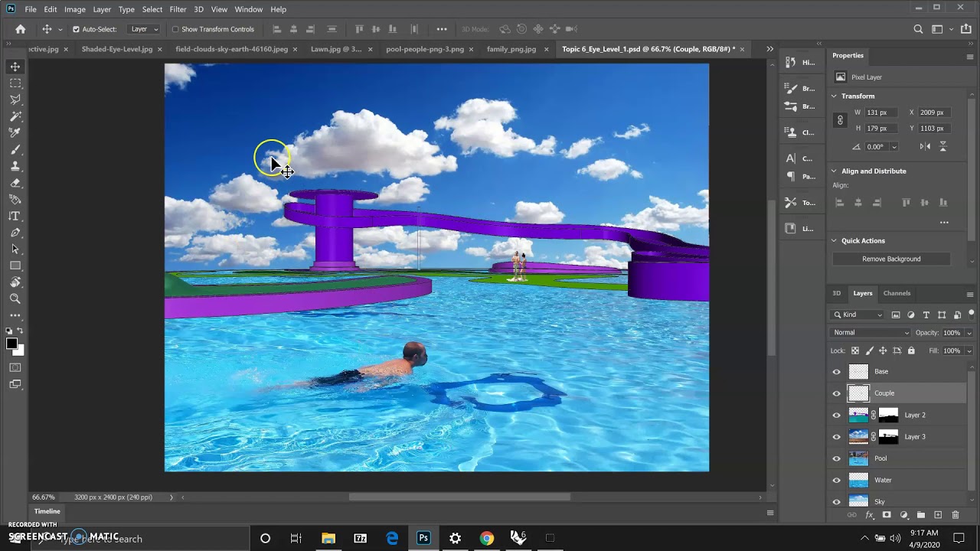This screenshot has width=980, height=551.
Task: Hide the Pool layer
Action: click(x=836, y=459)
